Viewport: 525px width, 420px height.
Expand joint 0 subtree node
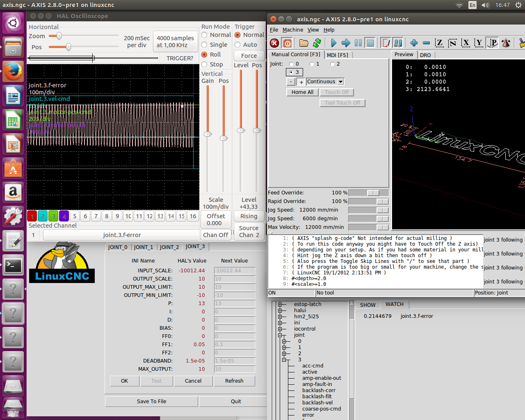point(284,341)
